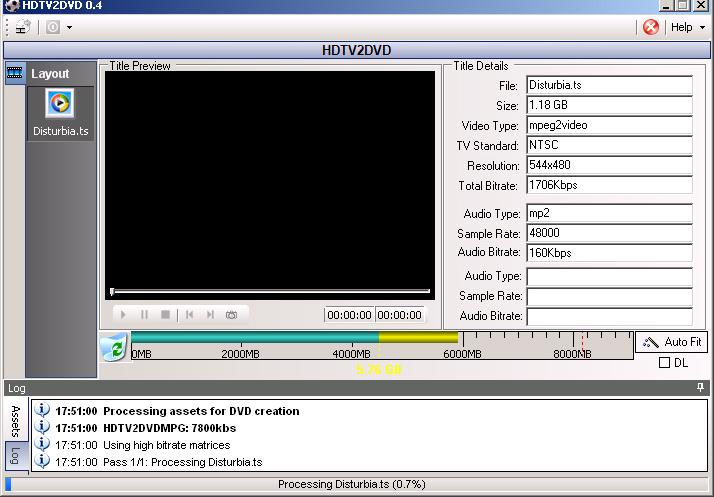Click the total duration time field
This screenshot has height=497, width=714.
click(x=399, y=315)
